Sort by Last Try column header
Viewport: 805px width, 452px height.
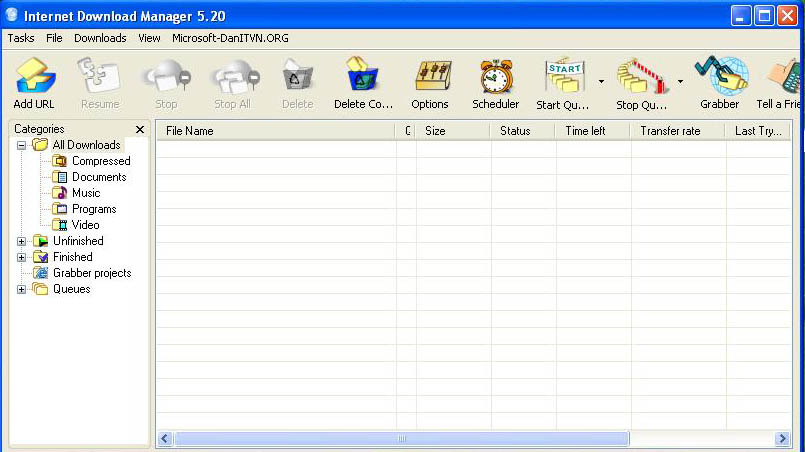point(758,131)
